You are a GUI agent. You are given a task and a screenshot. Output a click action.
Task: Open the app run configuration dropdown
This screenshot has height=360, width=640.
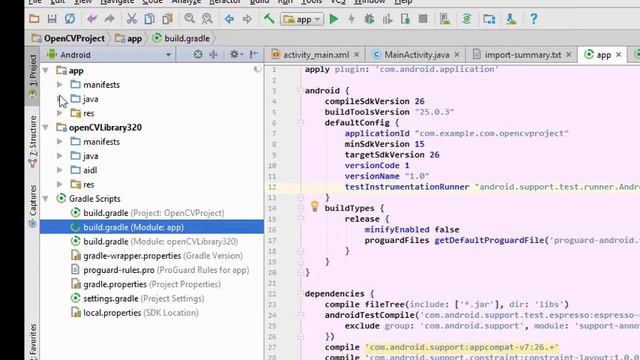302,19
